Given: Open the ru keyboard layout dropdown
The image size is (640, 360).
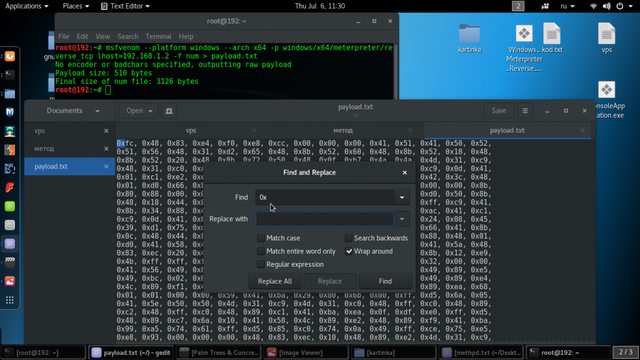Looking at the screenshot, I should (567, 6).
